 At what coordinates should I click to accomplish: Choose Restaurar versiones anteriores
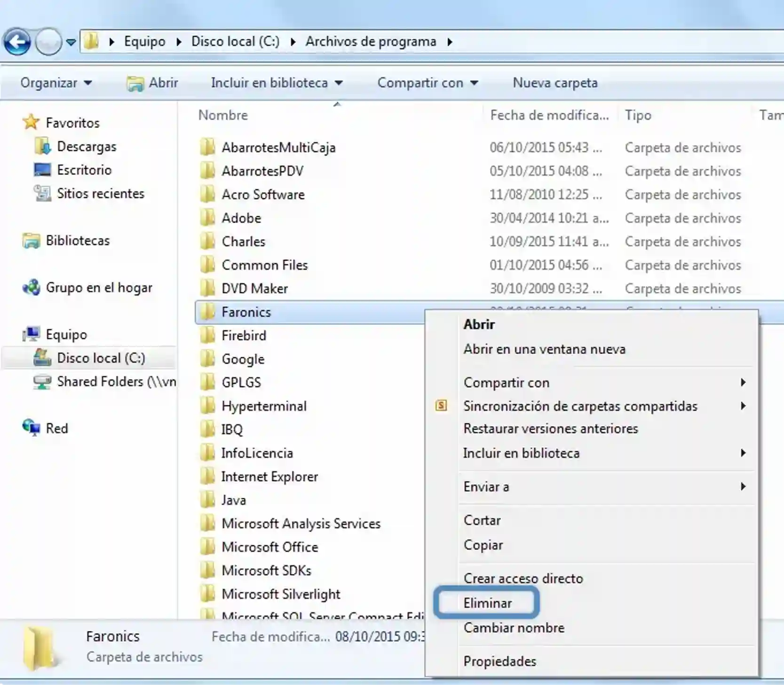click(551, 428)
